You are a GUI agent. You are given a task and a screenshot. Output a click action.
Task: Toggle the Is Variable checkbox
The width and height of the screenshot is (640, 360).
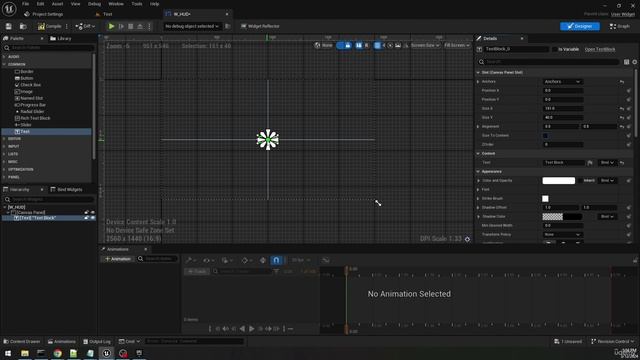pos(554,49)
